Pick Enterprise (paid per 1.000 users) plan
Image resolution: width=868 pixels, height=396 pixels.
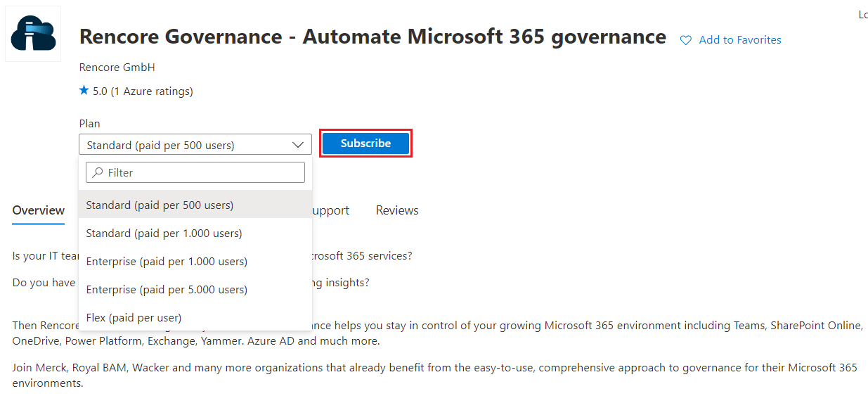195,261
